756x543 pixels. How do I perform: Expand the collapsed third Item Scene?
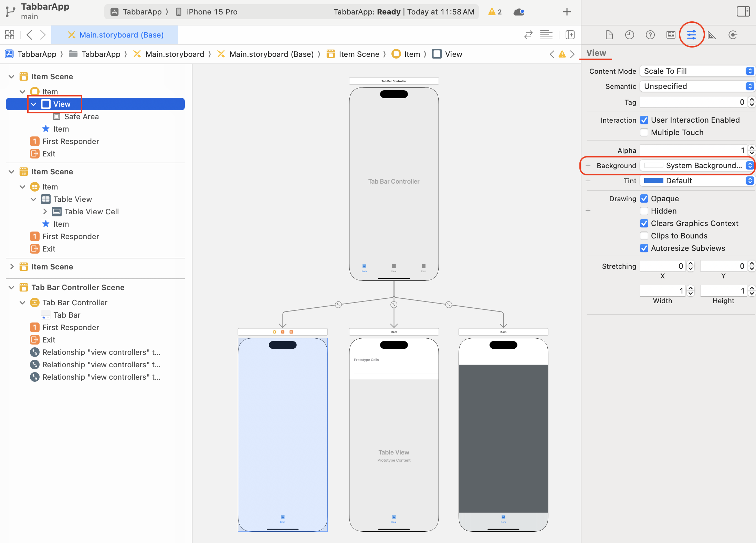click(x=12, y=267)
